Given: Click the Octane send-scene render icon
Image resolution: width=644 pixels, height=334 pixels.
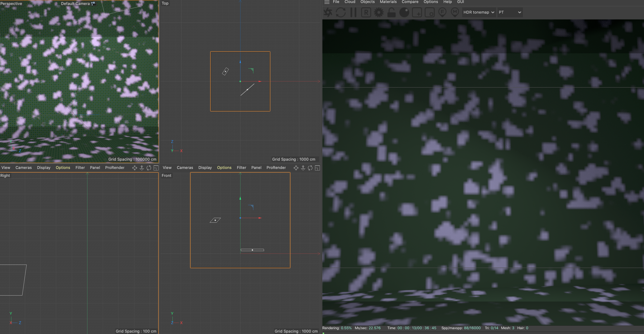Looking at the screenshot, I should tap(328, 12).
